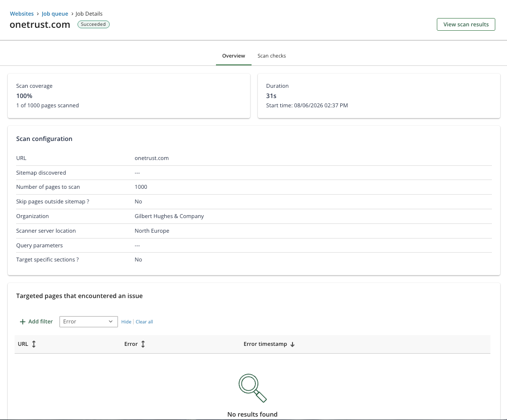This screenshot has height=420, width=507.
Task: Click the Duration card label
Action: [x=277, y=86]
